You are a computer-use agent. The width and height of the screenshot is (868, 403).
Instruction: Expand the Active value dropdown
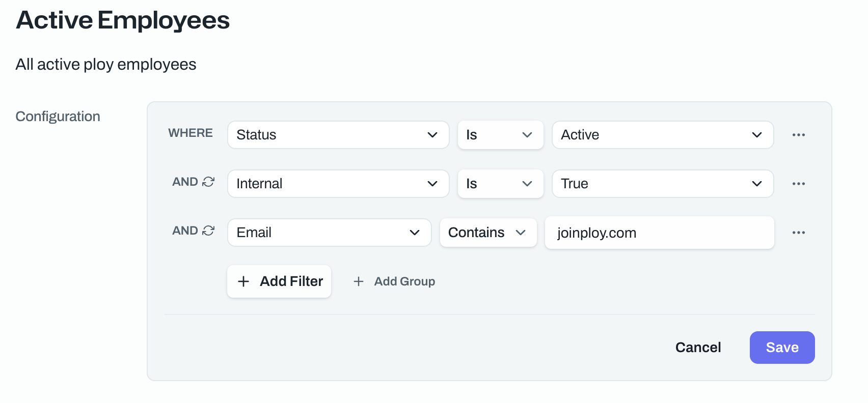[662, 135]
